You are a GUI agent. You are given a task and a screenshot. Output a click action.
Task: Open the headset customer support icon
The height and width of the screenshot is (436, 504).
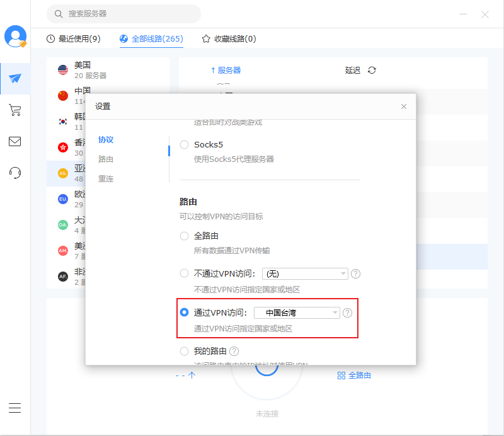(15, 173)
